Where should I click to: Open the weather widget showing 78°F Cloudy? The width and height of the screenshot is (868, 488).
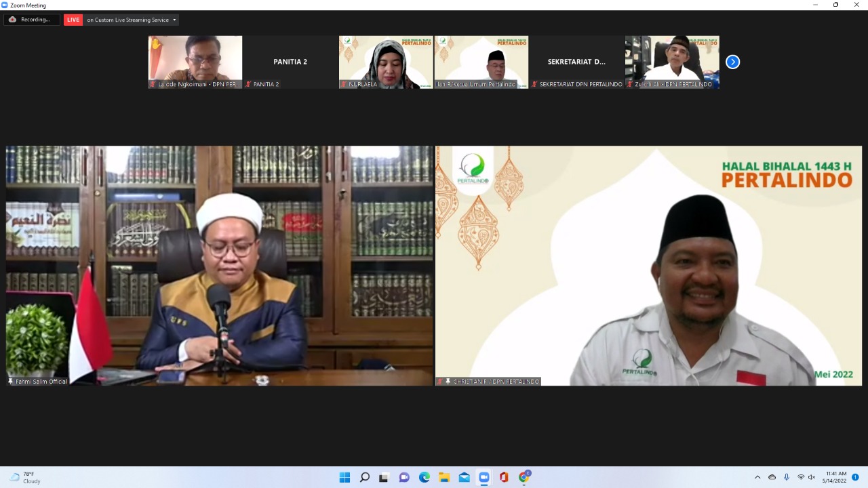(26, 477)
